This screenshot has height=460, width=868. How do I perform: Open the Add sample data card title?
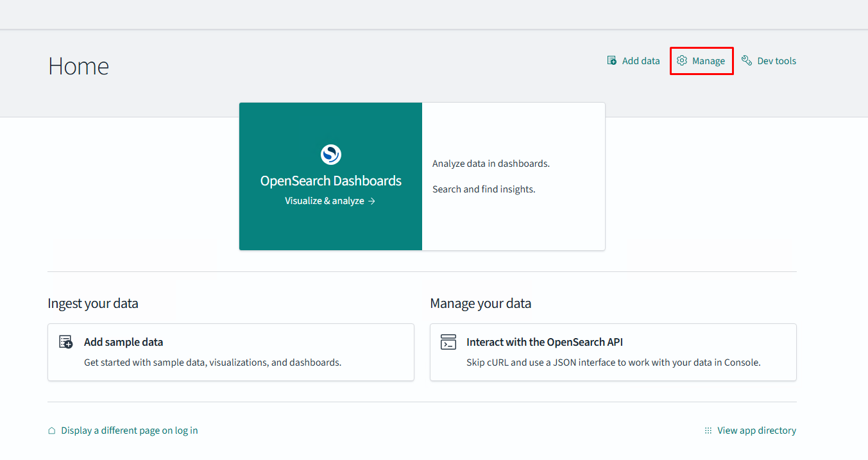click(x=123, y=342)
